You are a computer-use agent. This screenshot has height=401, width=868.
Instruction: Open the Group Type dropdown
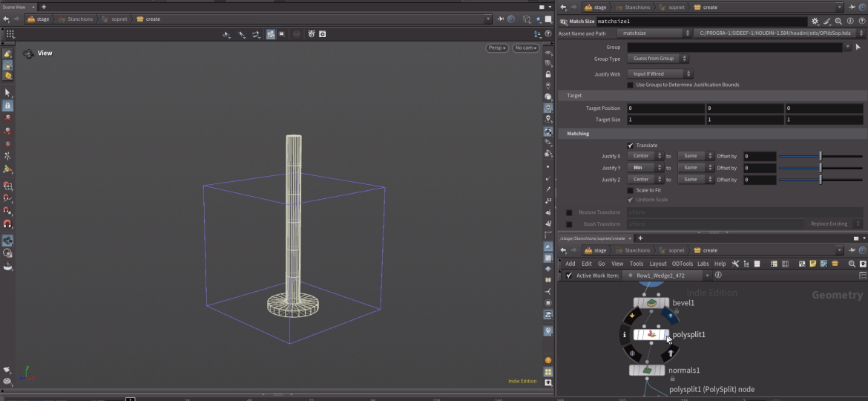[x=658, y=59]
